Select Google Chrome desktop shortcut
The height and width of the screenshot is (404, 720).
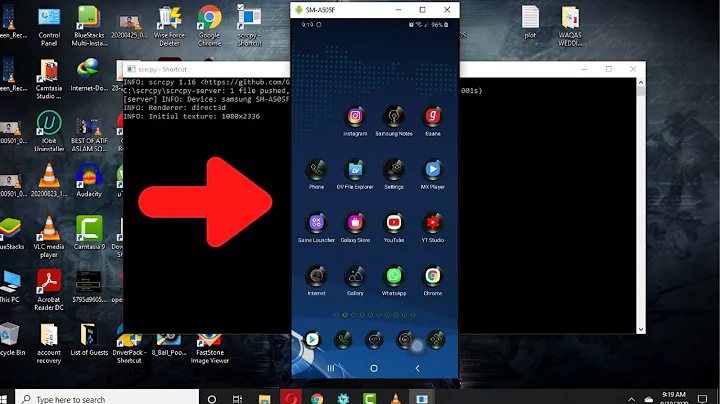point(209,26)
